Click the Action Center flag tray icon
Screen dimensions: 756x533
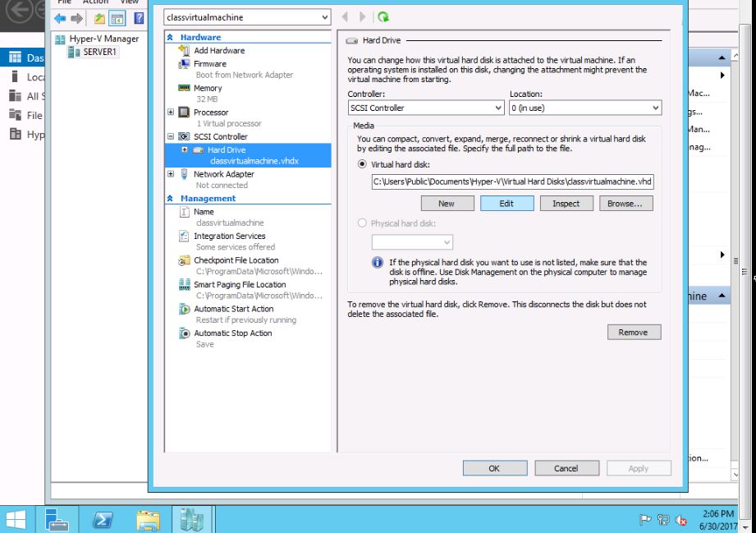pyautogui.click(x=644, y=520)
